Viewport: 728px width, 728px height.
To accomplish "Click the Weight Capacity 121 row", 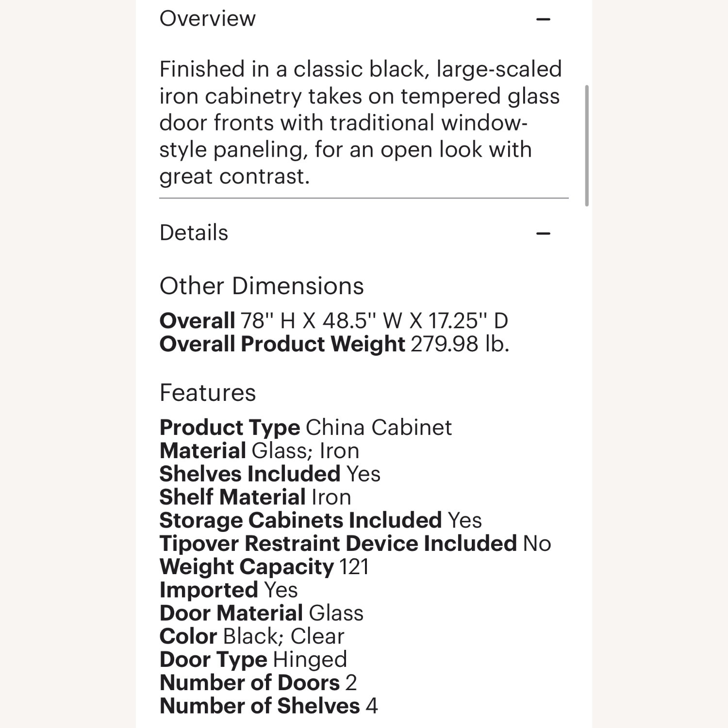I will click(x=264, y=567).
